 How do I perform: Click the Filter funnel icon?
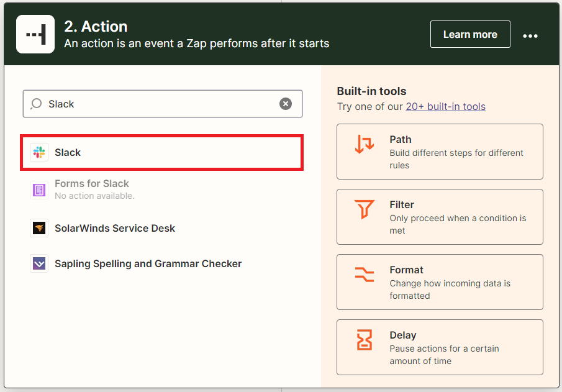pyautogui.click(x=365, y=209)
